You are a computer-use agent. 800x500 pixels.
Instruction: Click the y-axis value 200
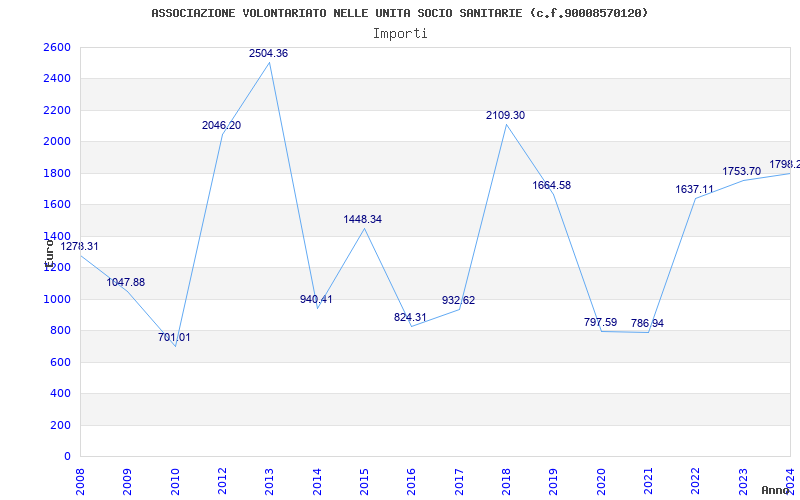(61, 425)
